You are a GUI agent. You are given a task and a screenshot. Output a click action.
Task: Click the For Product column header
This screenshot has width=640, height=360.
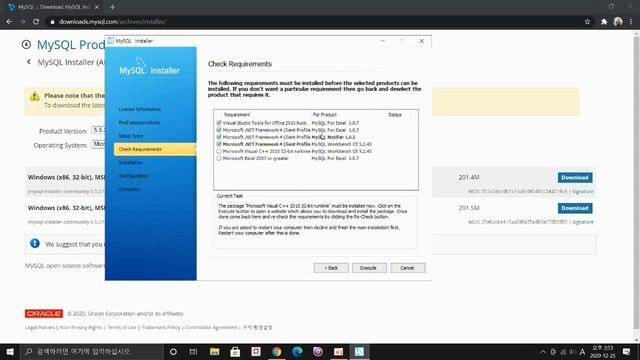coord(324,115)
